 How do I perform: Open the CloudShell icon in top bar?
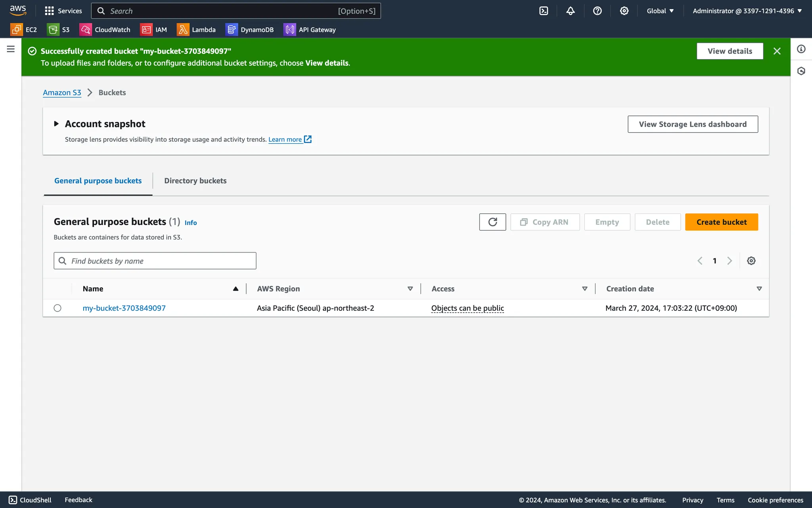(x=544, y=11)
